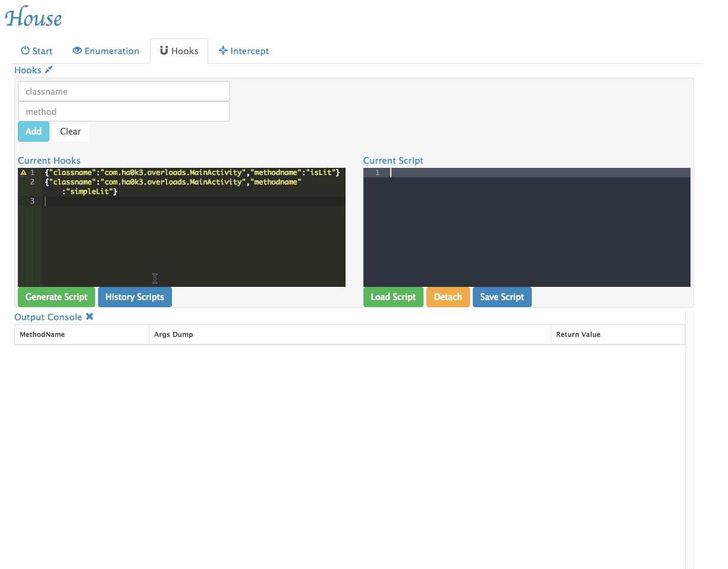Save the current script
This screenshot has width=728, height=569.
pyautogui.click(x=502, y=296)
